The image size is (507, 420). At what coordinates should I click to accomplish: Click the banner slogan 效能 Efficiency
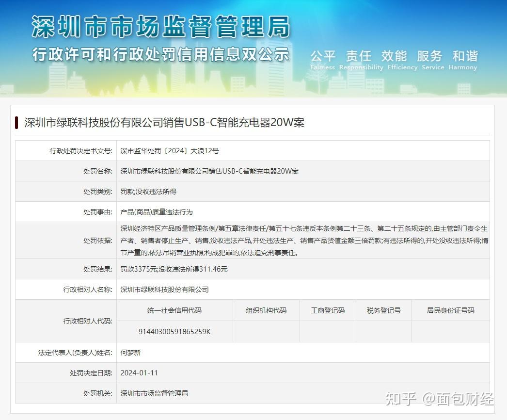[403, 60]
